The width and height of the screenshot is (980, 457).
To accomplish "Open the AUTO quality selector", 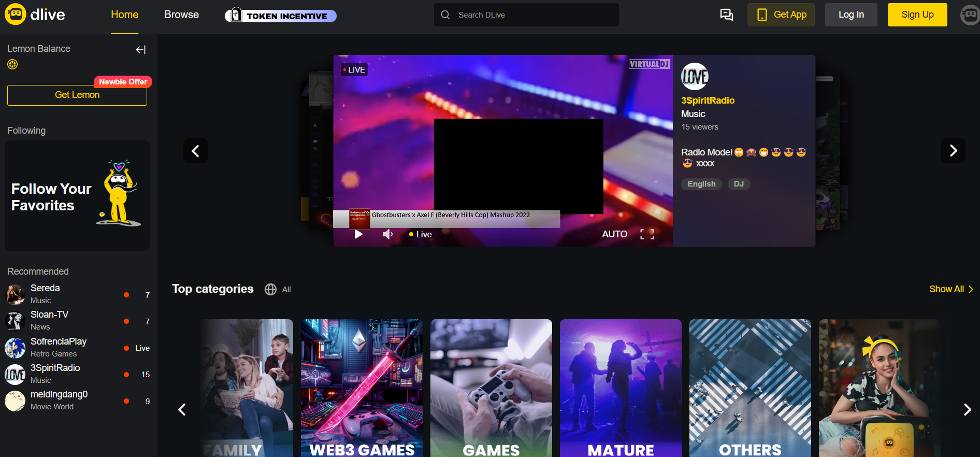I will [x=615, y=234].
